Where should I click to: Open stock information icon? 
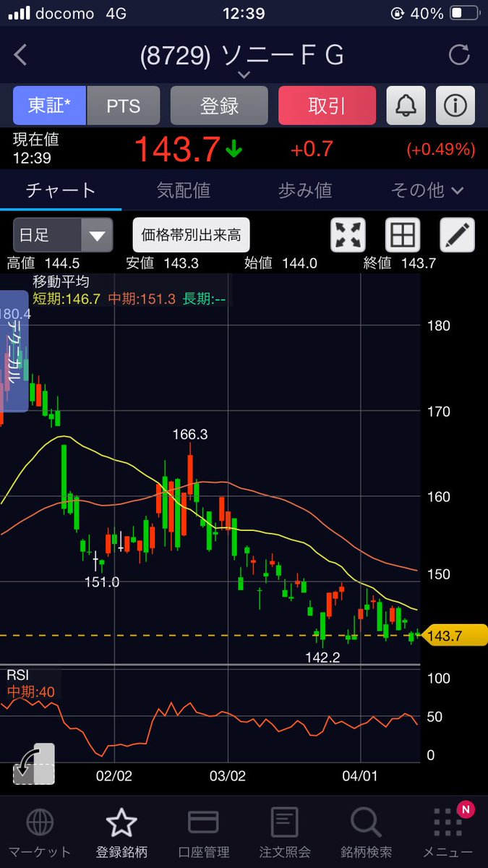pyautogui.click(x=455, y=106)
